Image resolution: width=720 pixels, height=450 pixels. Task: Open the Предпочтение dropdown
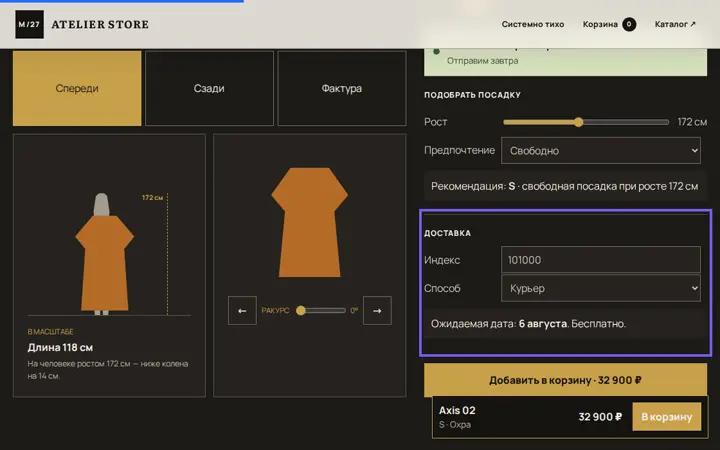tap(601, 151)
